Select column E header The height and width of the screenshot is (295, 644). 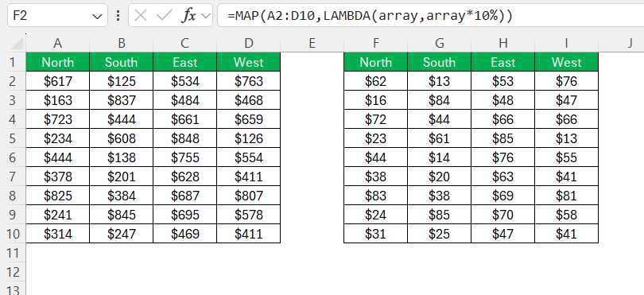tap(312, 43)
